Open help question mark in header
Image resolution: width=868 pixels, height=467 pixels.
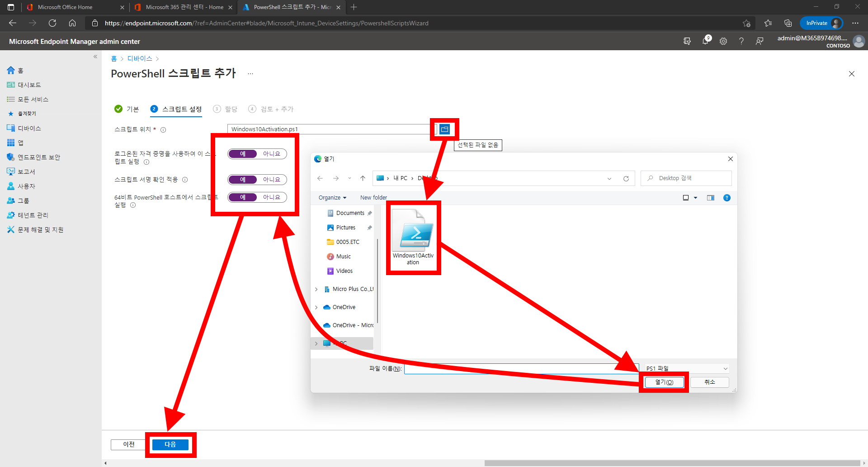tap(741, 41)
